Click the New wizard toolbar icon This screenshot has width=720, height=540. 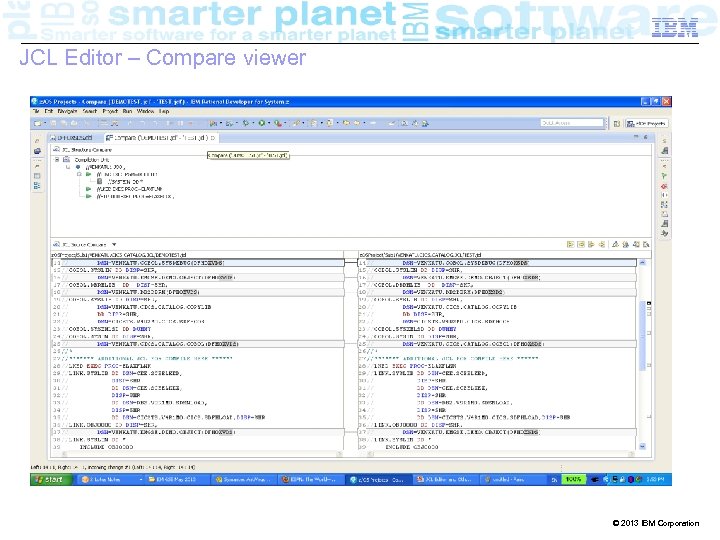coord(38,123)
